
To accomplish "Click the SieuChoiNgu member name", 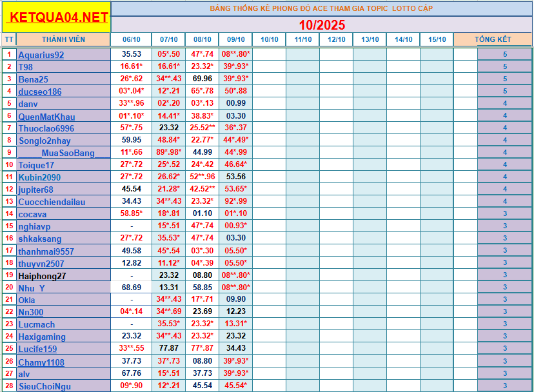I will point(44,386).
